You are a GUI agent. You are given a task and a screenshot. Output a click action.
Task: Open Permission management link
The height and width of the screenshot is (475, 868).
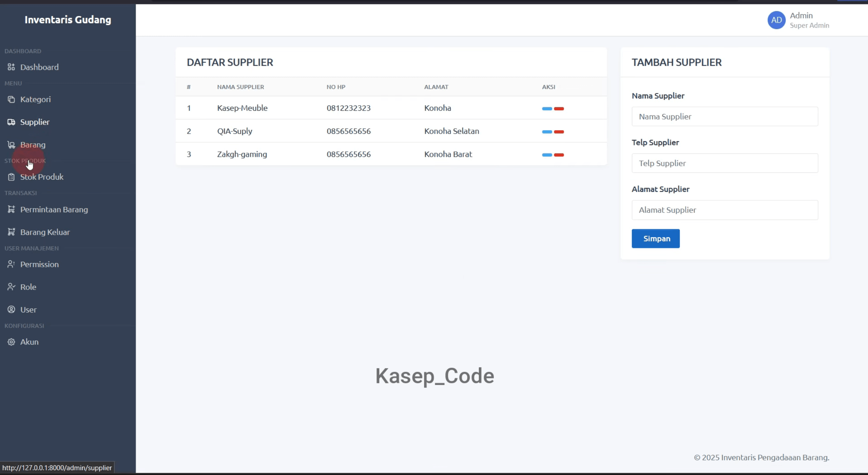tap(39, 264)
